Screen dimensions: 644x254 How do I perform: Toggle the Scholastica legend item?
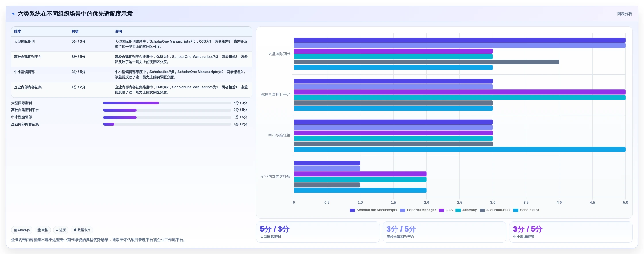[526, 210]
